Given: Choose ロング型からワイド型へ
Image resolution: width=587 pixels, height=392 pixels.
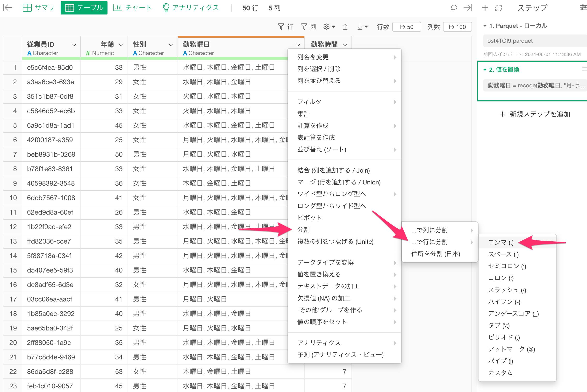Looking at the screenshot, I should click(x=344, y=206).
